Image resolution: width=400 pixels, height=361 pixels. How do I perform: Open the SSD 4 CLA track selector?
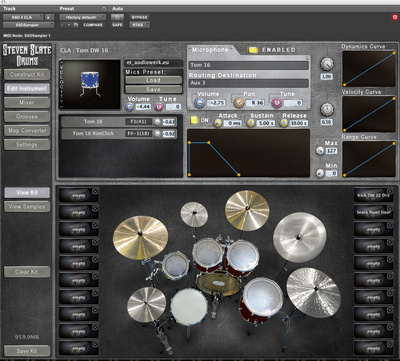pos(23,17)
